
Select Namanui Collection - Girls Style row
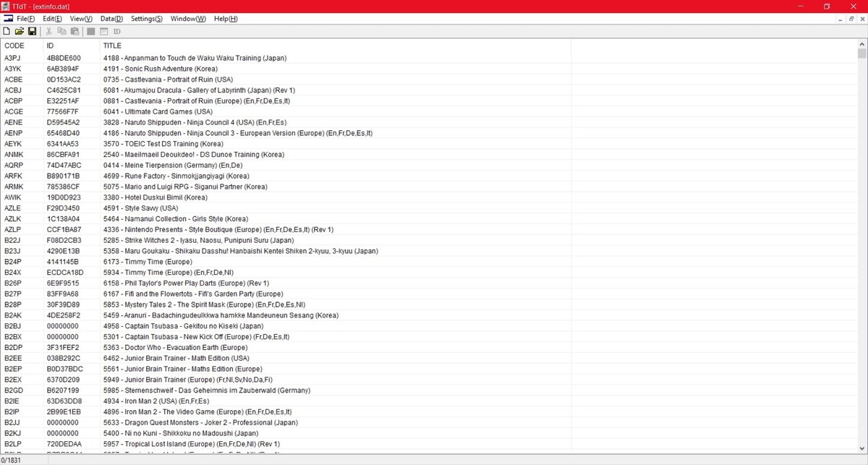tap(428, 219)
